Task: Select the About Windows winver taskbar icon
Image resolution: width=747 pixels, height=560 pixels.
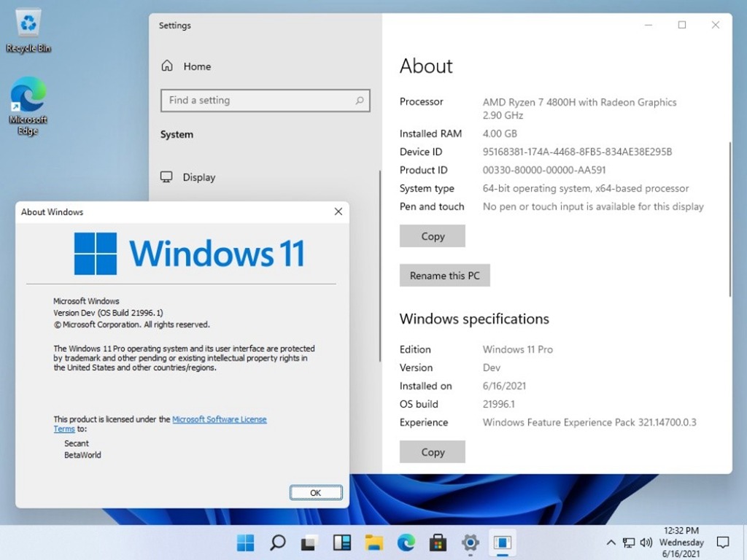Action: coord(502,542)
